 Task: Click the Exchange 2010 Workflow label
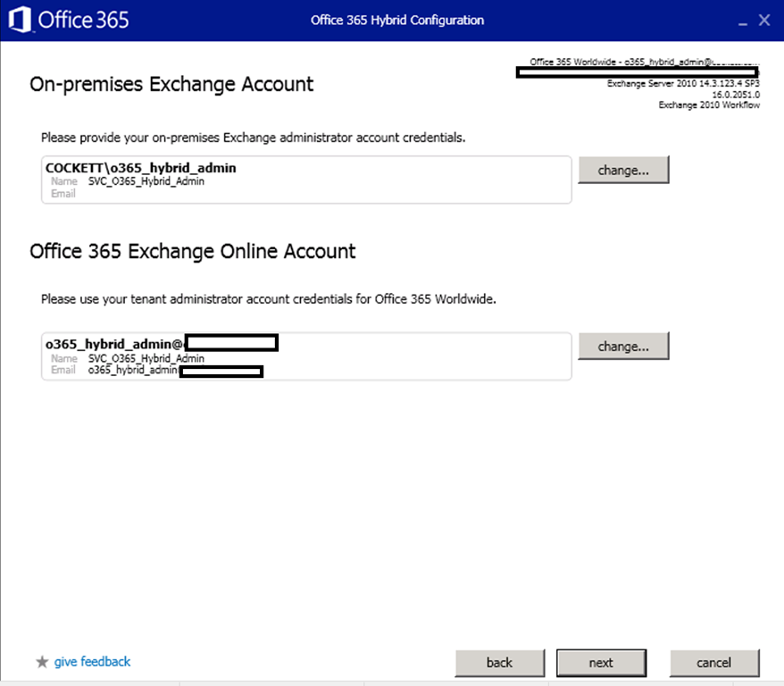pyautogui.click(x=709, y=105)
